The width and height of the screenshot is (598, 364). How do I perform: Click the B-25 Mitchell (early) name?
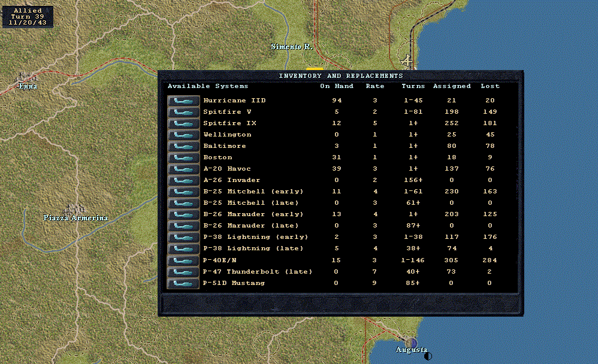tap(253, 192)
